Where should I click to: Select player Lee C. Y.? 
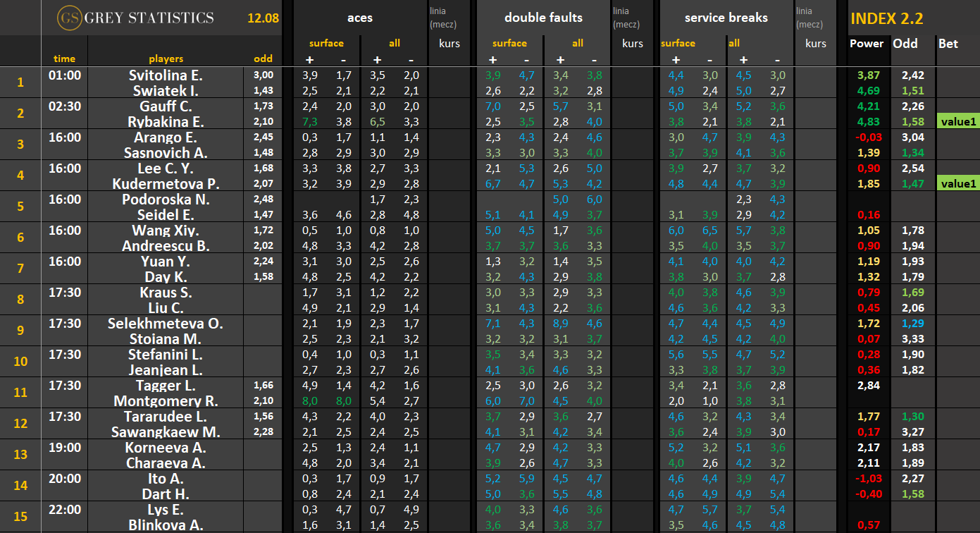point(166,168)
